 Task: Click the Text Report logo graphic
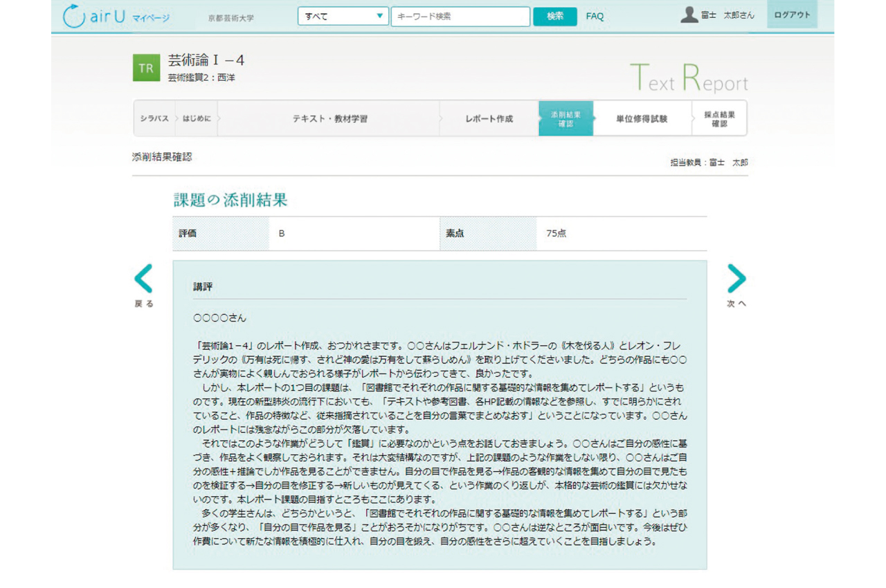(689, 78)
